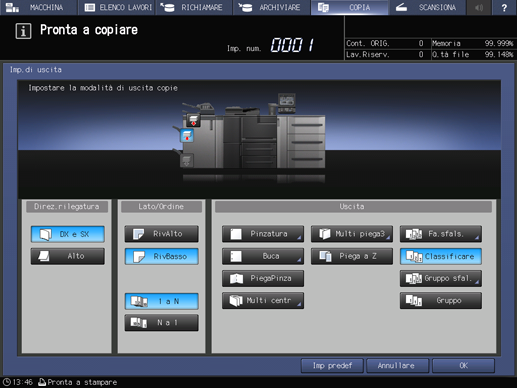Click the control panel on machine image

[x=287, y=103]
